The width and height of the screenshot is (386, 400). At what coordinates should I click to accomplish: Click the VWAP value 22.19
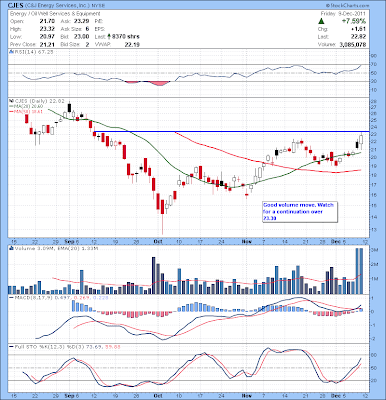(132, 45)
